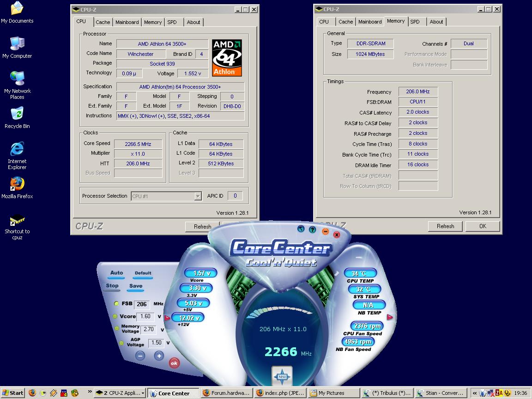Click Core Speed value 2266.5 MHz
Image resolution: width=532 pixels, height=399 pixels.
tap(138, 144)
